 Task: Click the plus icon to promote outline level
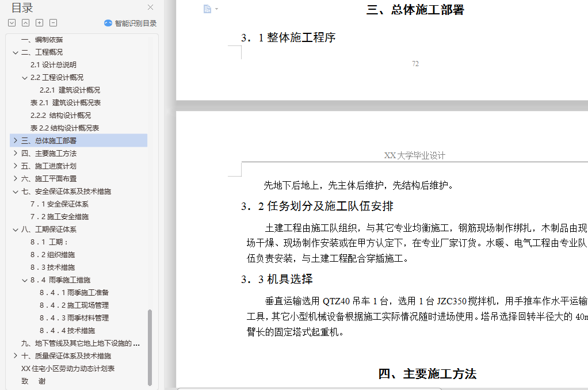click(39, 23)
